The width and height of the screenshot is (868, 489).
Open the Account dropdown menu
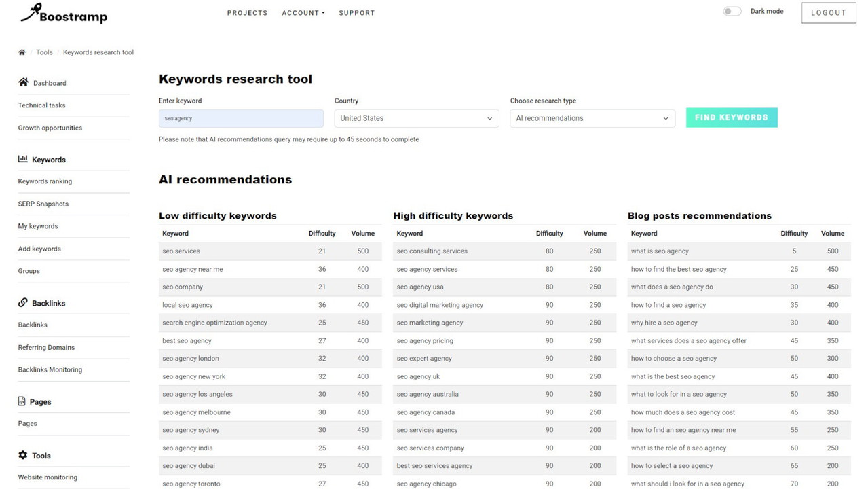point(303,13)
